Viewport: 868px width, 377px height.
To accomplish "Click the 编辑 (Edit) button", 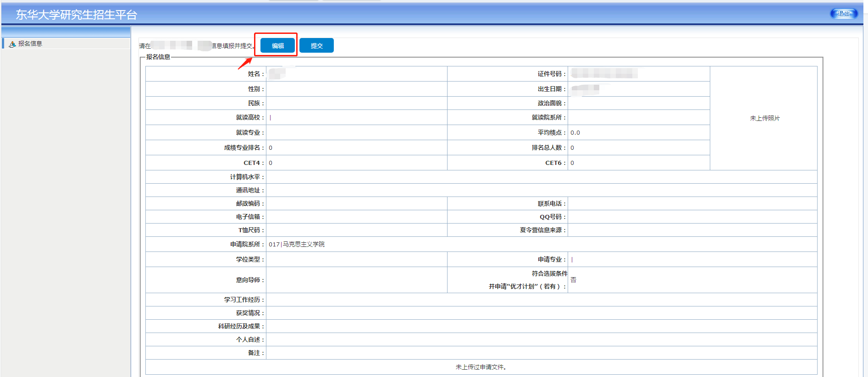I will (x=277, y=45).
